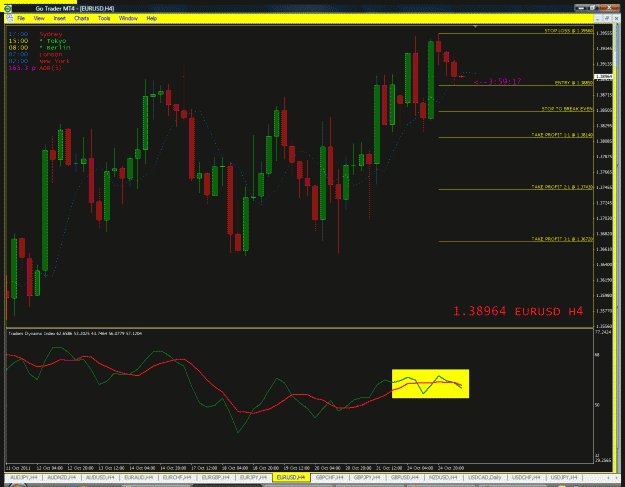The height and width of the screenshot is (487, 625).
Task: Open the View menu
Action: pyautogui.click(x=39, y=18)
